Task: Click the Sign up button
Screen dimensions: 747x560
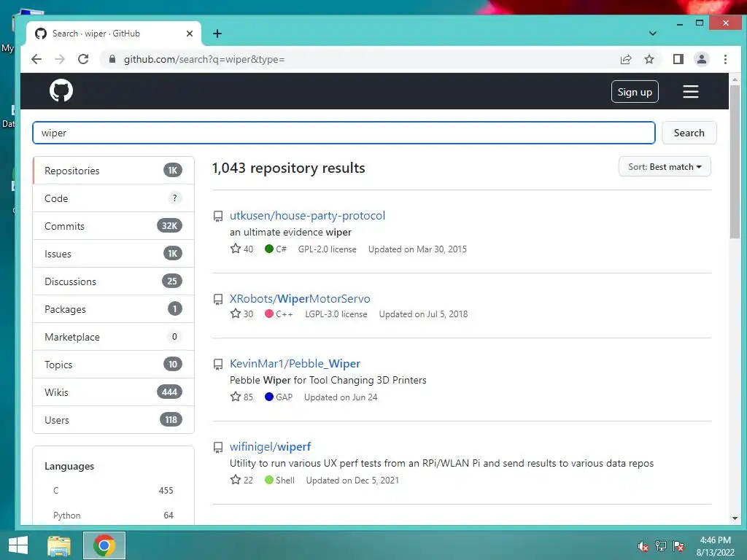Action: point(635,92)
